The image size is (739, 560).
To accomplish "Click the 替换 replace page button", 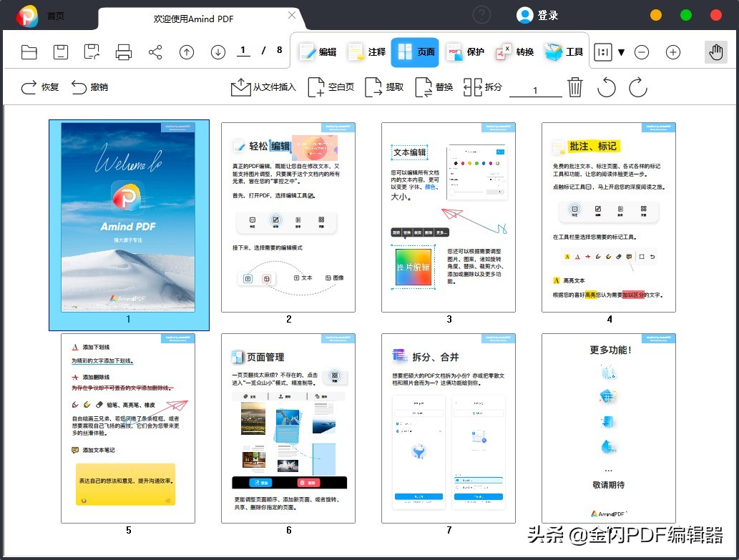I will point(434,87).
